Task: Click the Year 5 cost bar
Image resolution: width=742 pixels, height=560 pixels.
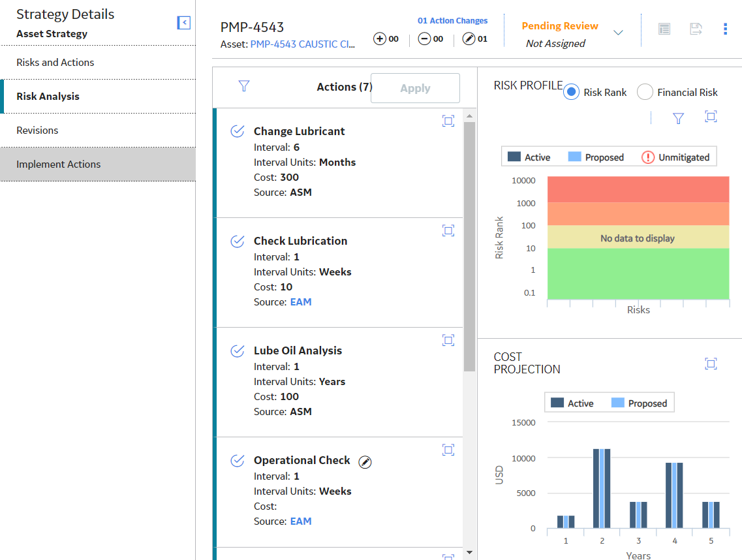Action: pos(711,515)
